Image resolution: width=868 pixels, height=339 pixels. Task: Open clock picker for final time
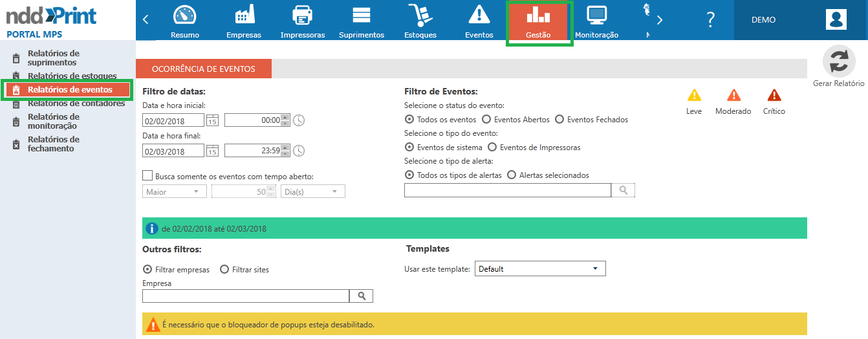[x=298, y=151]
